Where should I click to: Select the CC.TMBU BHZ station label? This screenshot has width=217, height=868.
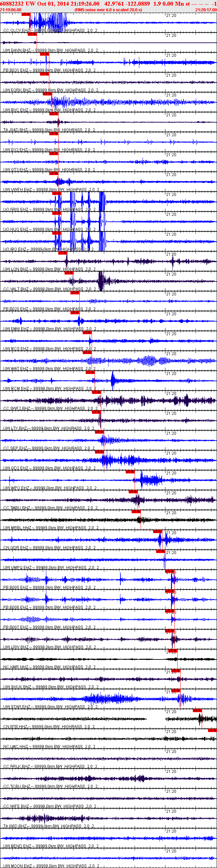17,508
